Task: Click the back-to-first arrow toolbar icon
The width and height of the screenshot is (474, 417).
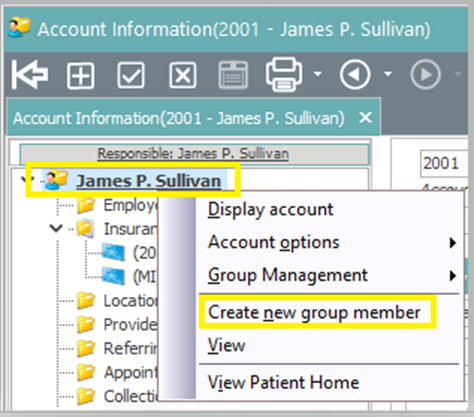Action: point(30,75)
